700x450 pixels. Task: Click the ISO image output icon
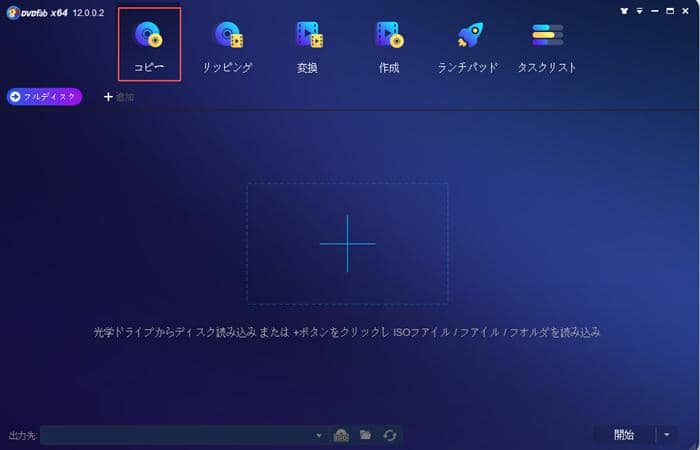(x=341, y=435)
